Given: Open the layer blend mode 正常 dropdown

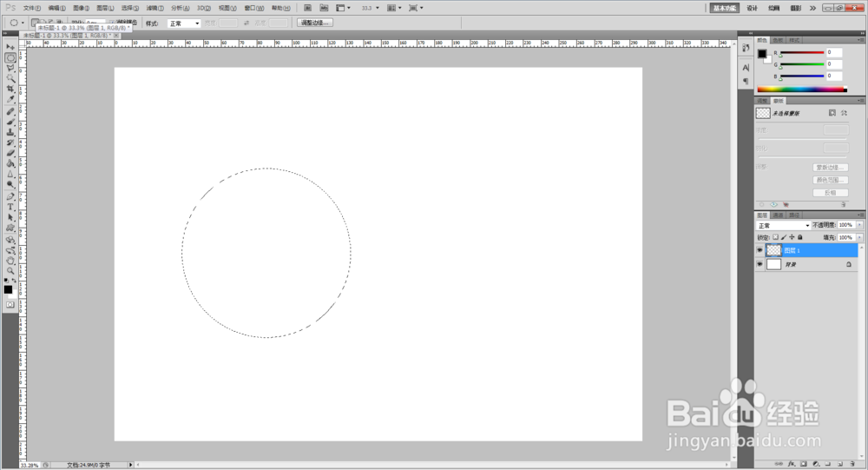Looking at the screenshot, I should pos(783,226).
